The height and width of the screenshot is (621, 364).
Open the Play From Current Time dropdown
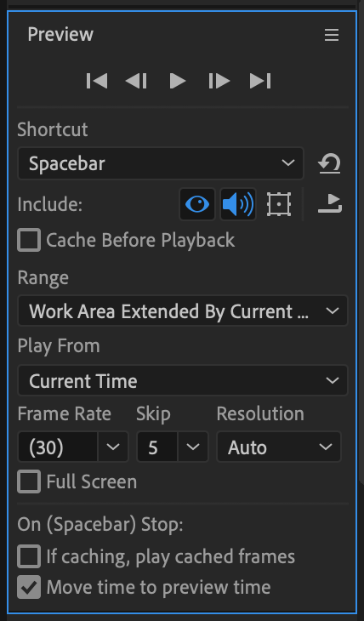coord(183,380)
